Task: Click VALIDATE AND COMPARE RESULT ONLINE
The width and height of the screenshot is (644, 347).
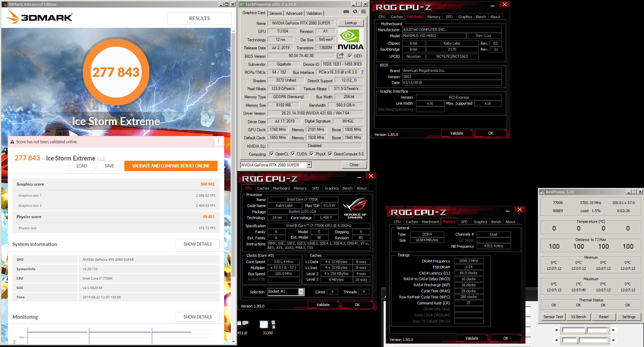Action: point(171,166)
